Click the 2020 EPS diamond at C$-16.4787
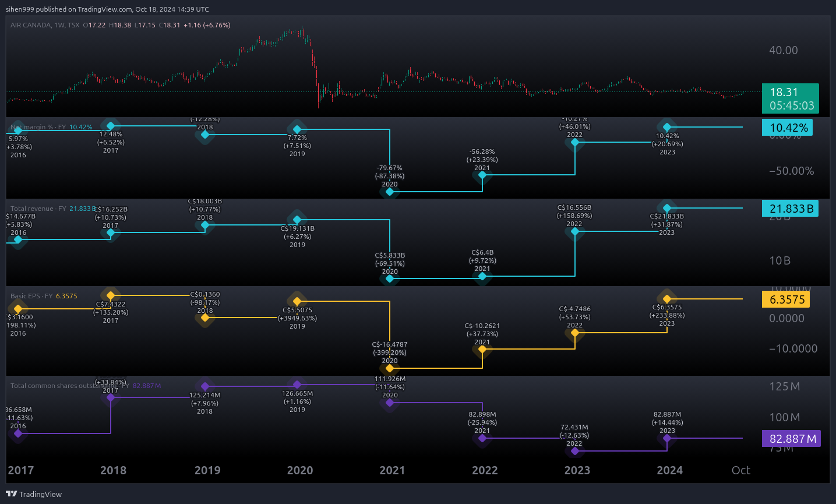Image resolution: width=836 pixels, height=504 pixels. click(390, 368)
